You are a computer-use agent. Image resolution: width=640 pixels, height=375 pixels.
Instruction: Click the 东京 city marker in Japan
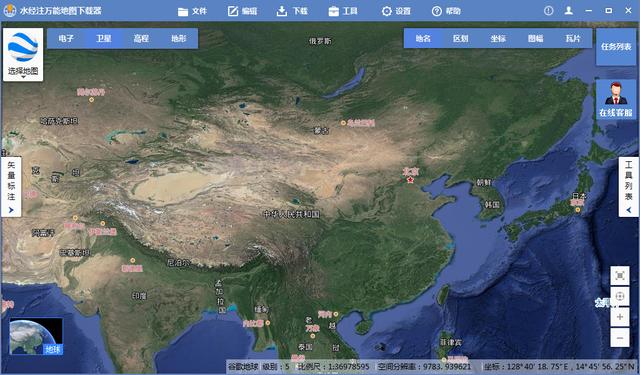578,210
